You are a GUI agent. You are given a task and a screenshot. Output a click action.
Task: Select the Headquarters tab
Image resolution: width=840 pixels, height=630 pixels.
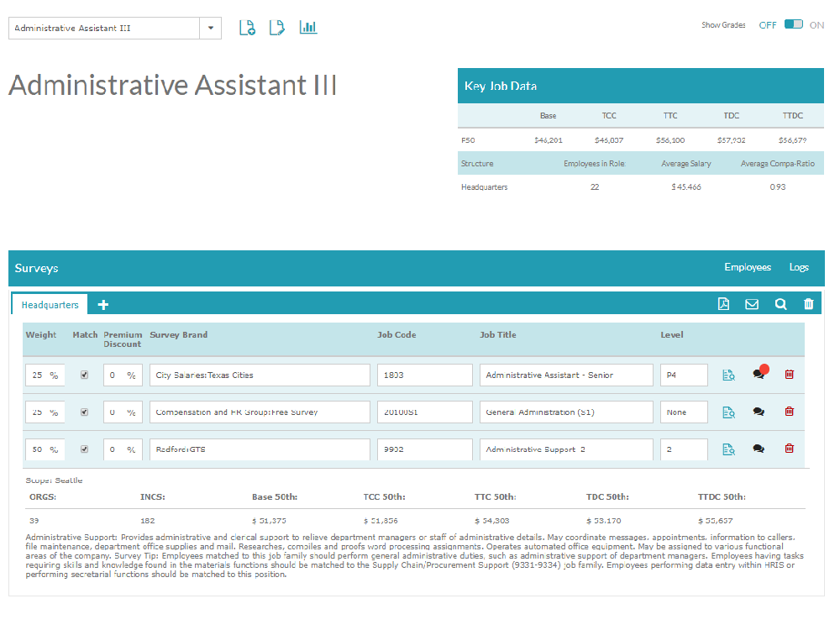tap(50, 304)
